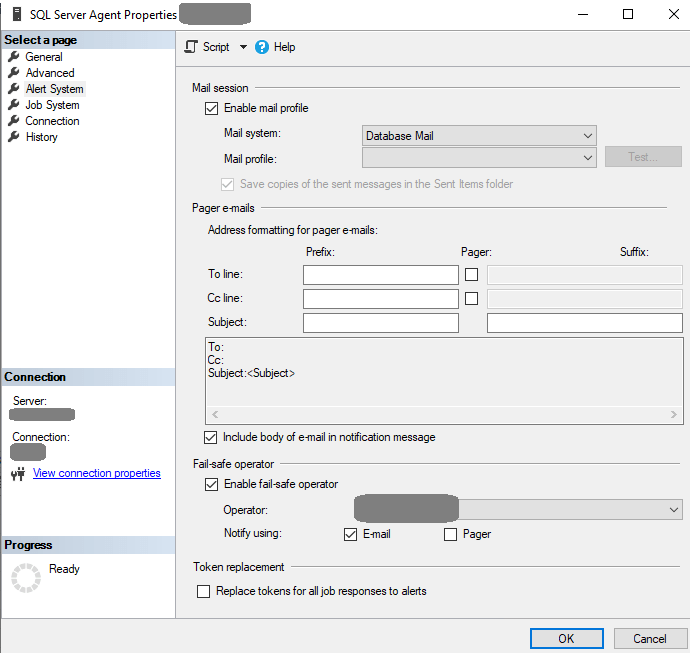Click the wrench icon beside Connection page
690x654 pixels.
click(x=14, y=121)
